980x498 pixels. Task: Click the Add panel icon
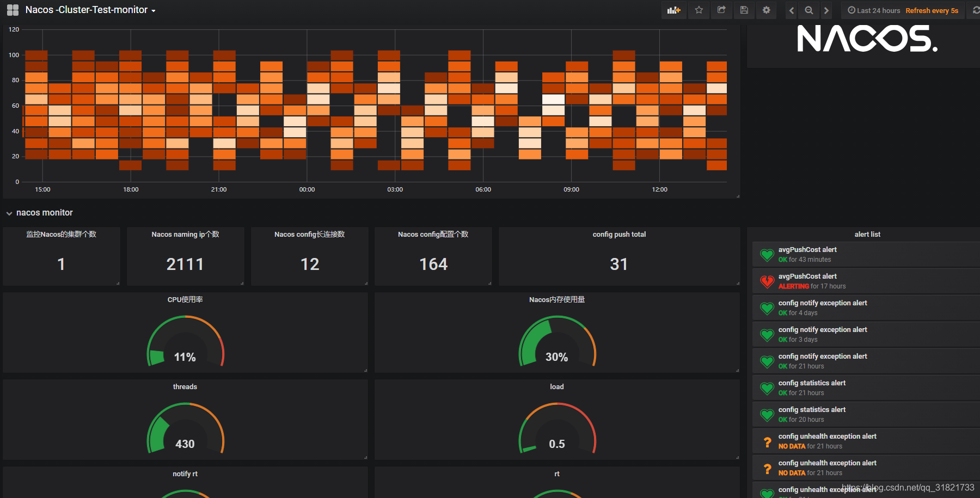coord(674,10)
